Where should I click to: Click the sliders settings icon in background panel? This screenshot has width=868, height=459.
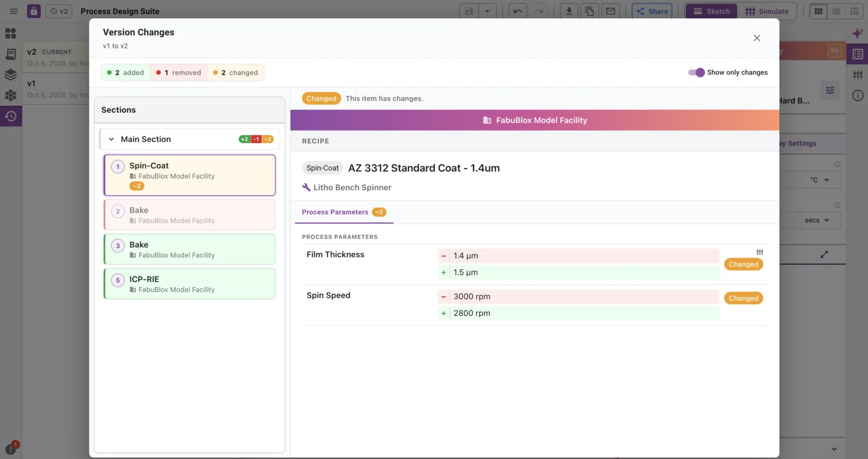pyautogui.click(x=830, y=90)
